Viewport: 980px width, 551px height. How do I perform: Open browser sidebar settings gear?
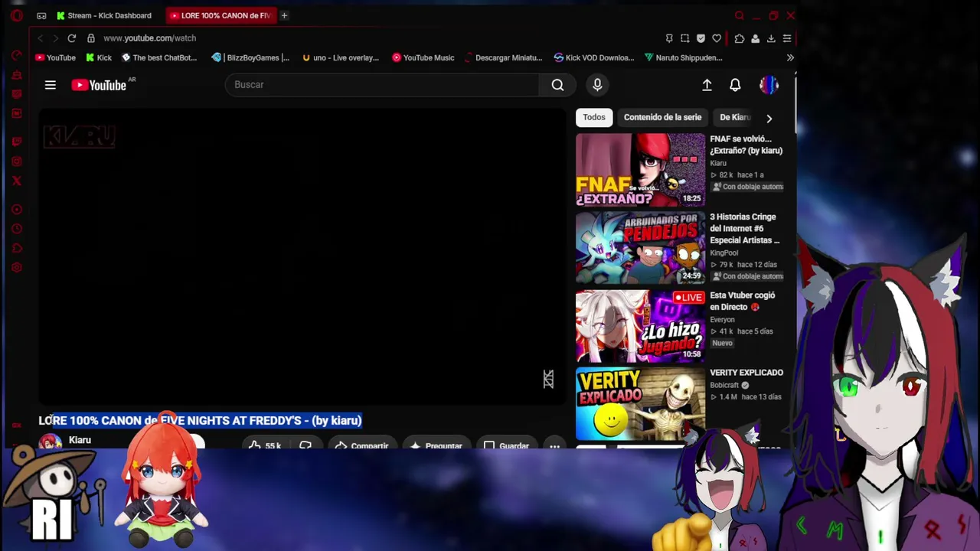tap(17, 267)
